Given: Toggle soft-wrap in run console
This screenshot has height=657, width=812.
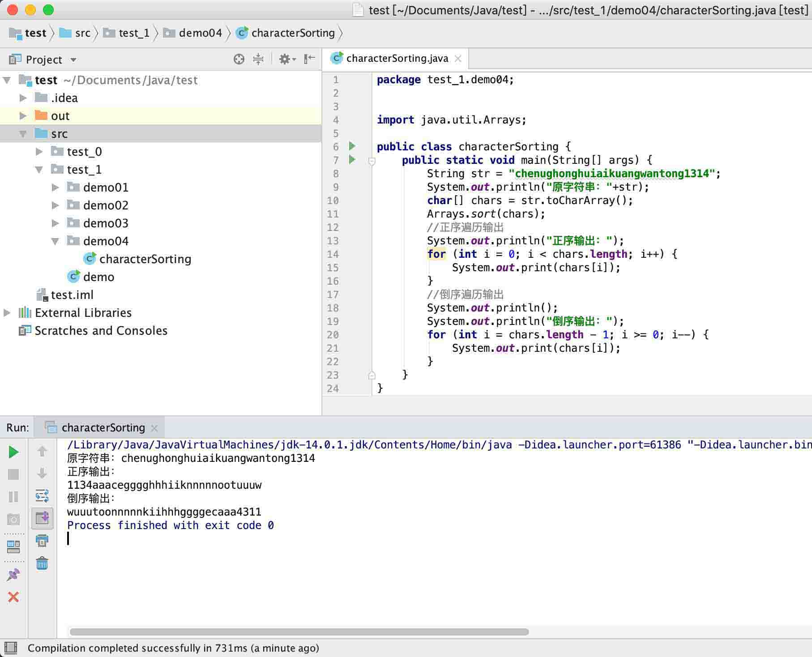Looking at the screenshot, I should click(x=42, y=496).
